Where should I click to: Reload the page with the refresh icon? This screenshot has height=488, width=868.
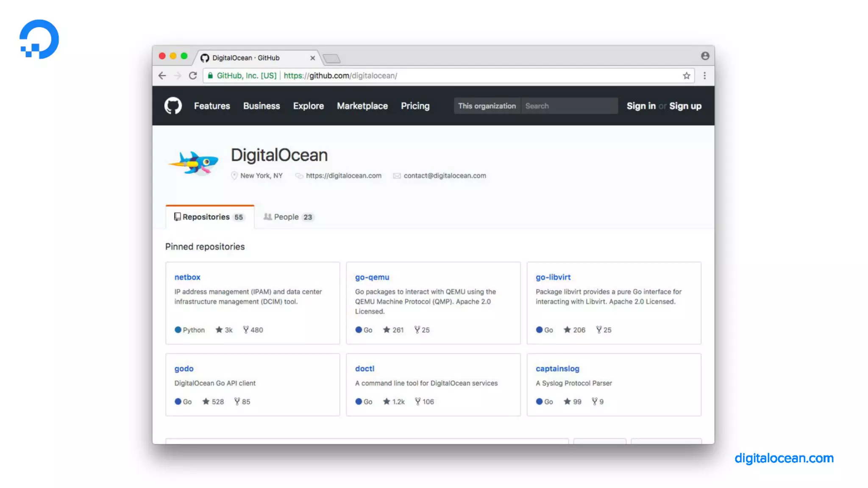click(x=193, y=76)
